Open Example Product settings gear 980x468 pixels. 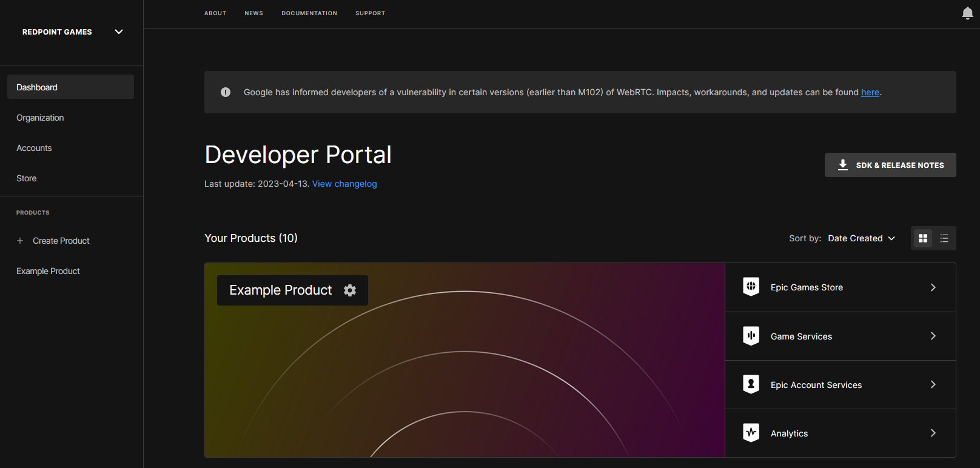pyautogui.click(x=350, y=290)
